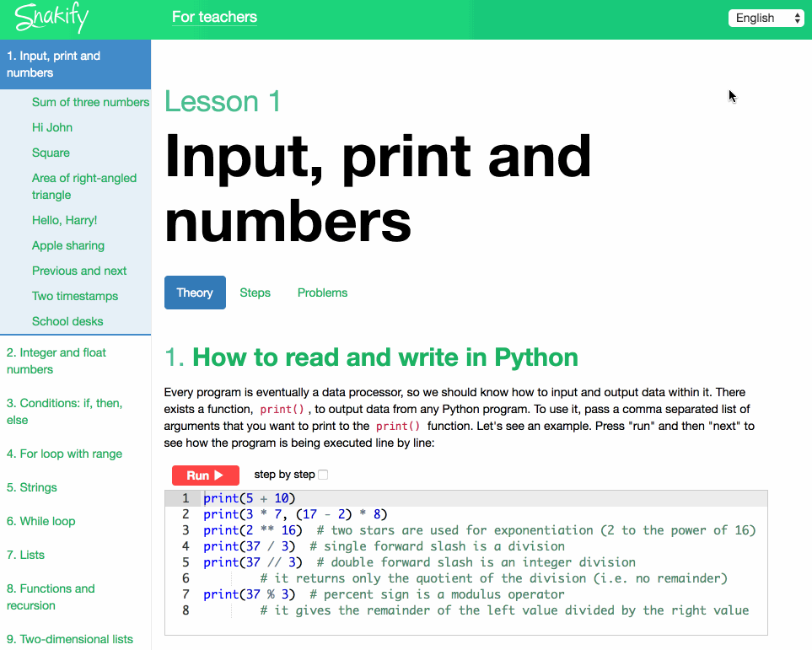The height and width of the screenshot is (650, 812).
Task: Click line number 1 in the code gutter
Action: (x=186, y=498)
